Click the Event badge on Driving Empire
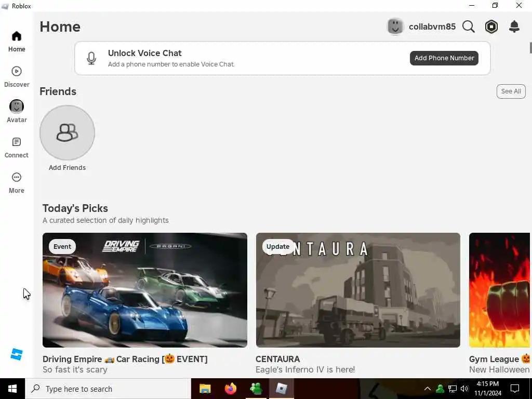 62,247
